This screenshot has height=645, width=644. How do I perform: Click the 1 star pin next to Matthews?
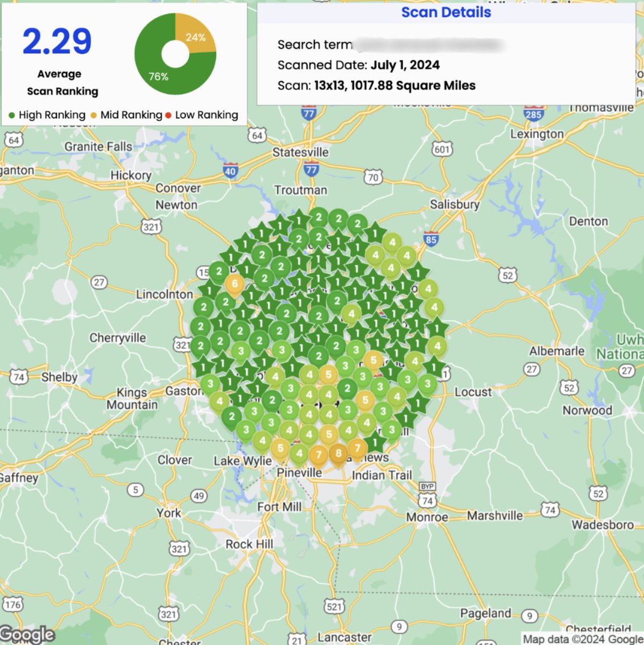(x=375, y=443)
